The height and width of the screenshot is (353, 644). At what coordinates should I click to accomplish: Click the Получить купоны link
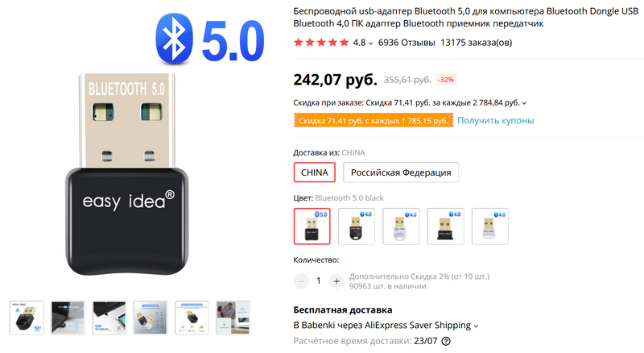coord(496,121)
